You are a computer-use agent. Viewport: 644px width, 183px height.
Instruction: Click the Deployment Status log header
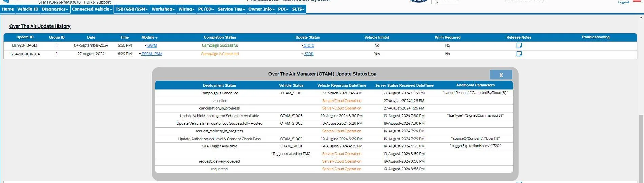tap(219, 85)
